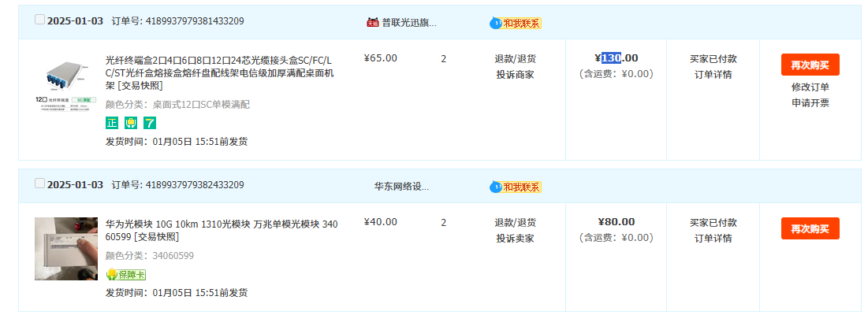Select checkbox for order 4189937979382433209

[40, 183]
